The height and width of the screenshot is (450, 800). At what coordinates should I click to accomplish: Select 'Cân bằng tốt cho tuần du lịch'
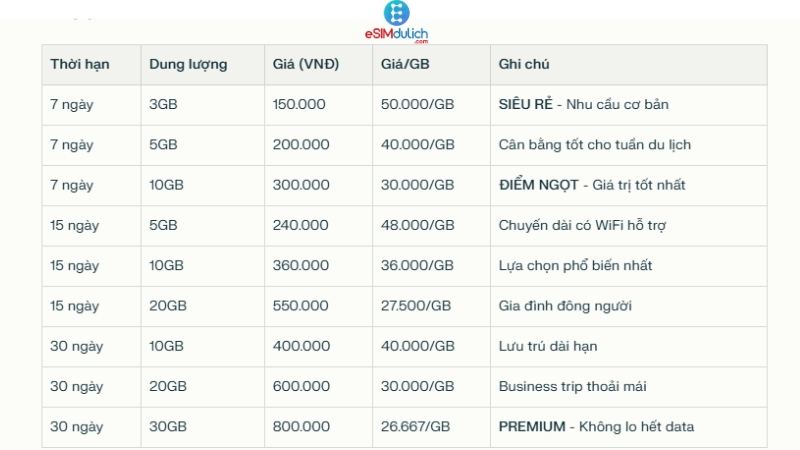pos(595,144)
